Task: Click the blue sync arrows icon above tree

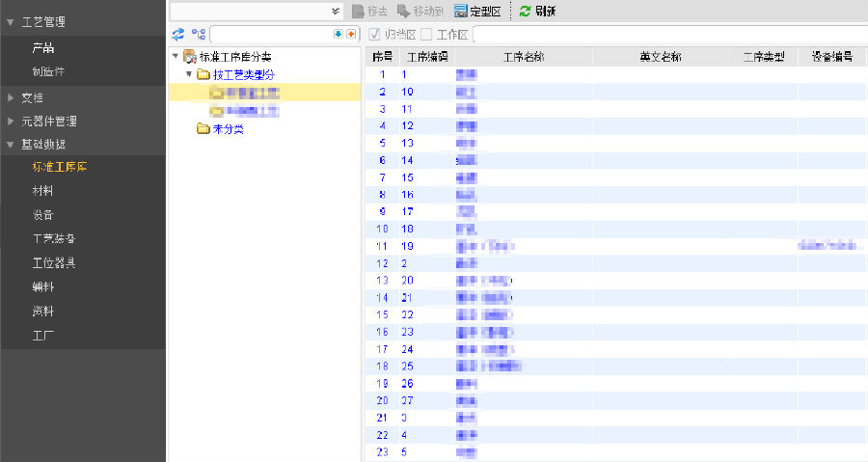Action: click(x=177, y=35)
